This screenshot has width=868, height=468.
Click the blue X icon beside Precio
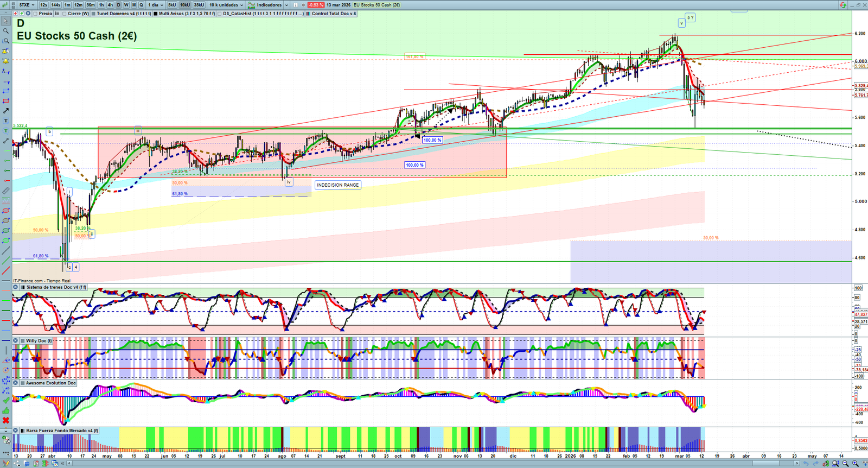tap(28, 14)
